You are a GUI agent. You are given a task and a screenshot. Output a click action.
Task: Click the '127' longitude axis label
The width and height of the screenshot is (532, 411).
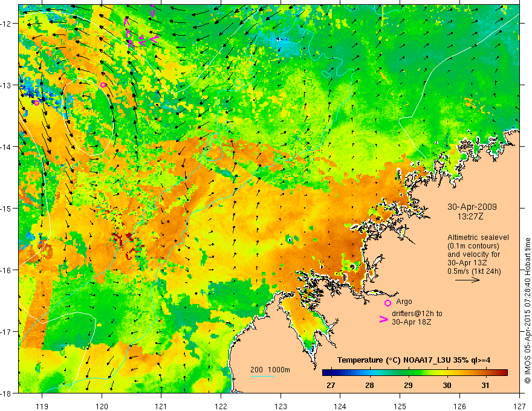[x=519, y=406]
